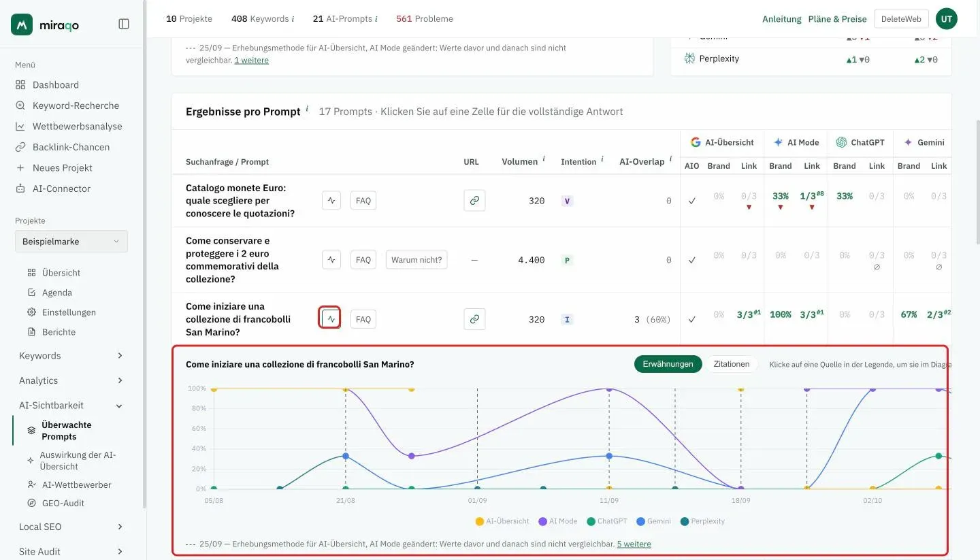Open URL link icon for francobolli San Marino

coord(474,319)
